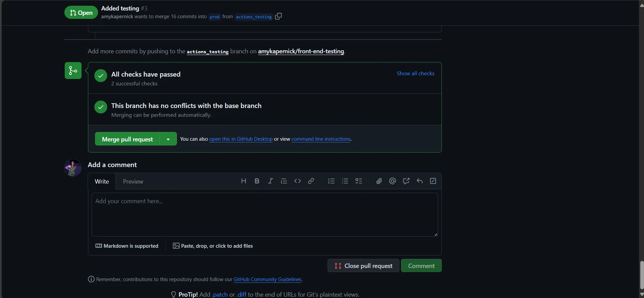The height and width of the screenshot is (298, 644).
Task: Focus the Add your comment text area
Action: [265, 215]
